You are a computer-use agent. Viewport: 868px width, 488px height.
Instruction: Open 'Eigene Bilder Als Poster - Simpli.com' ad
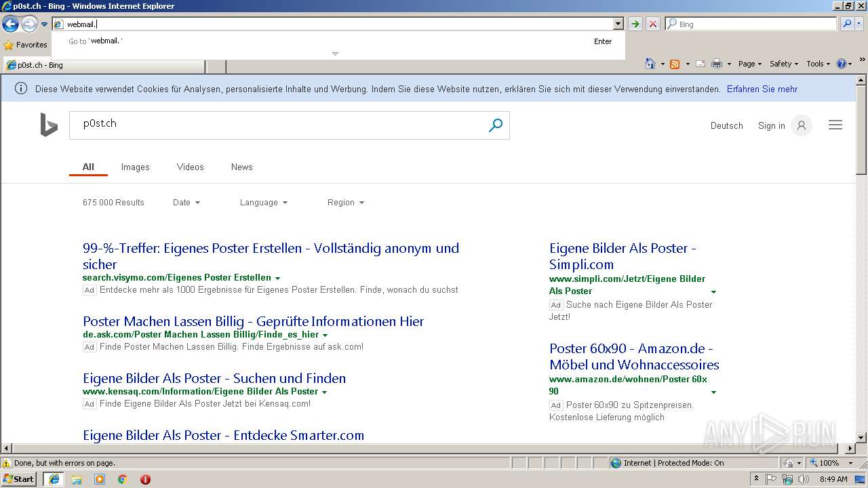pos(623,256)
